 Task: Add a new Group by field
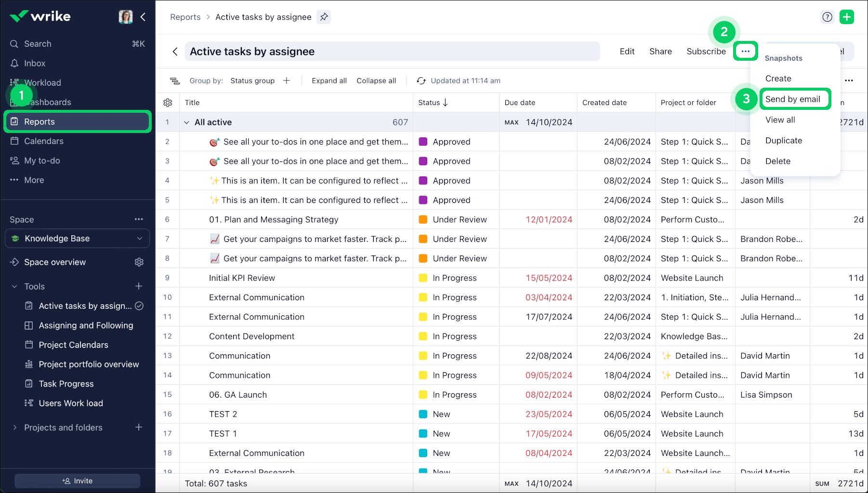tap(286, 80)
